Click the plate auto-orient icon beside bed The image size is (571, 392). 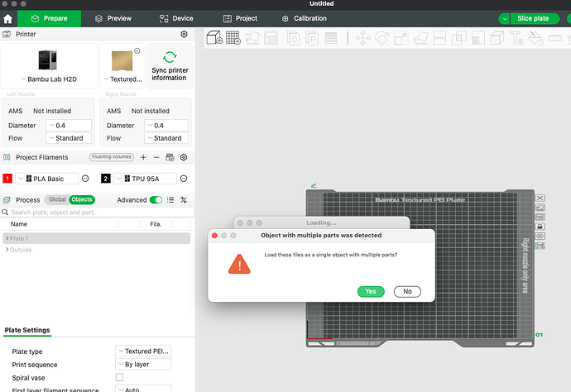pos(540,208)
